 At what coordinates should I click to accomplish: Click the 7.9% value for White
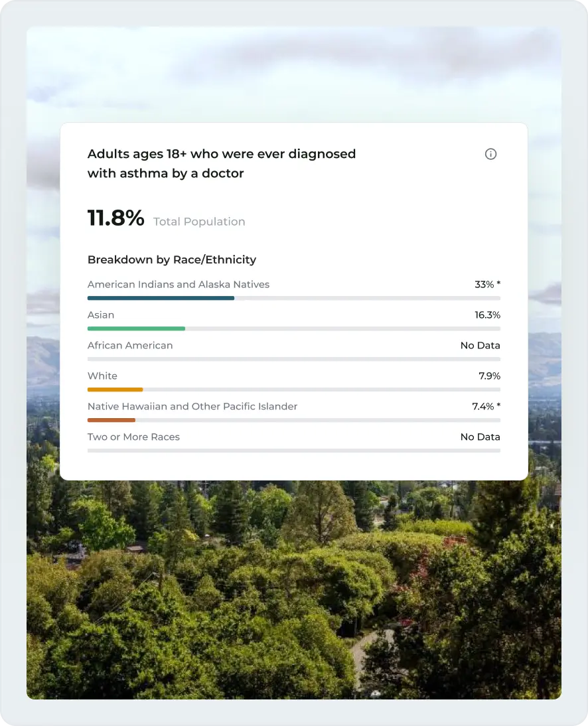489,376
